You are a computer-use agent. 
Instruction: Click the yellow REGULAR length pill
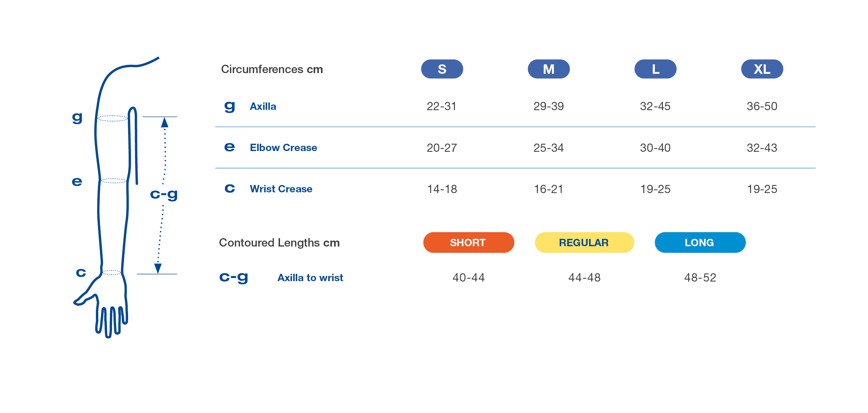584,242
